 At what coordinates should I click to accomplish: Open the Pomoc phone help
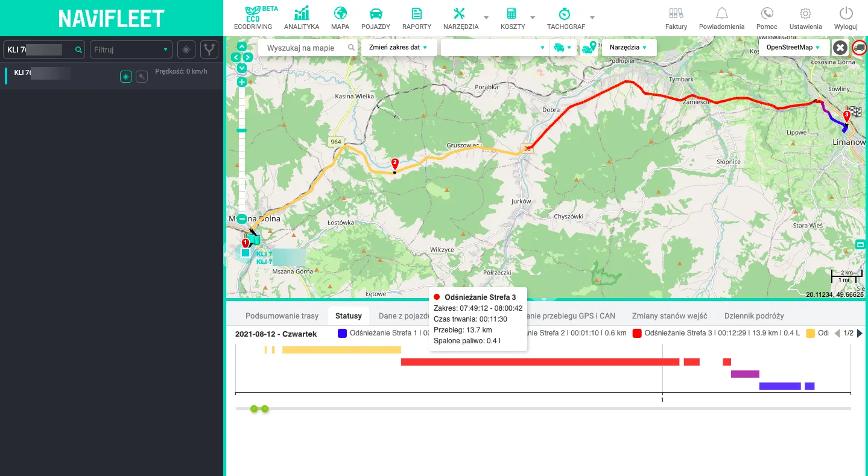[x=767, y=18]
